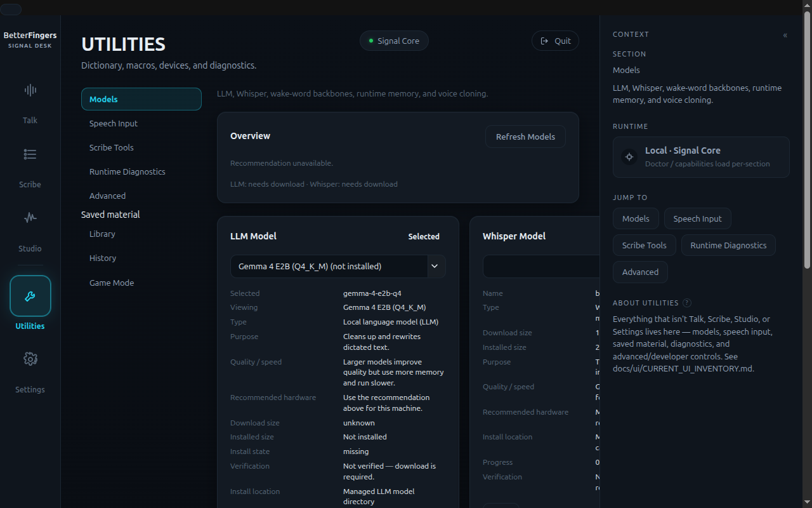This screenshot has height=508, width=812.
Task: Open the Speech Input section
Action: pyautogui.click(x=141, y=123)
